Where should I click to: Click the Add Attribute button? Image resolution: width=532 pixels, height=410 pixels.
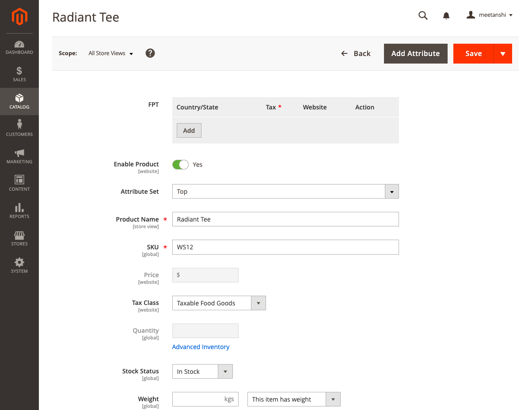coord(416,53)
